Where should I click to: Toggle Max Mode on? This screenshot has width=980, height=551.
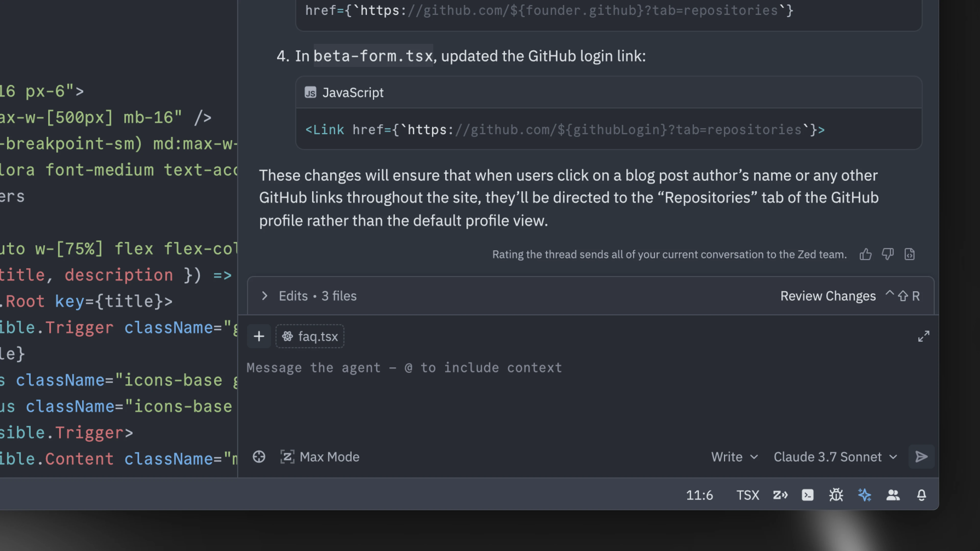coord(320,457)
